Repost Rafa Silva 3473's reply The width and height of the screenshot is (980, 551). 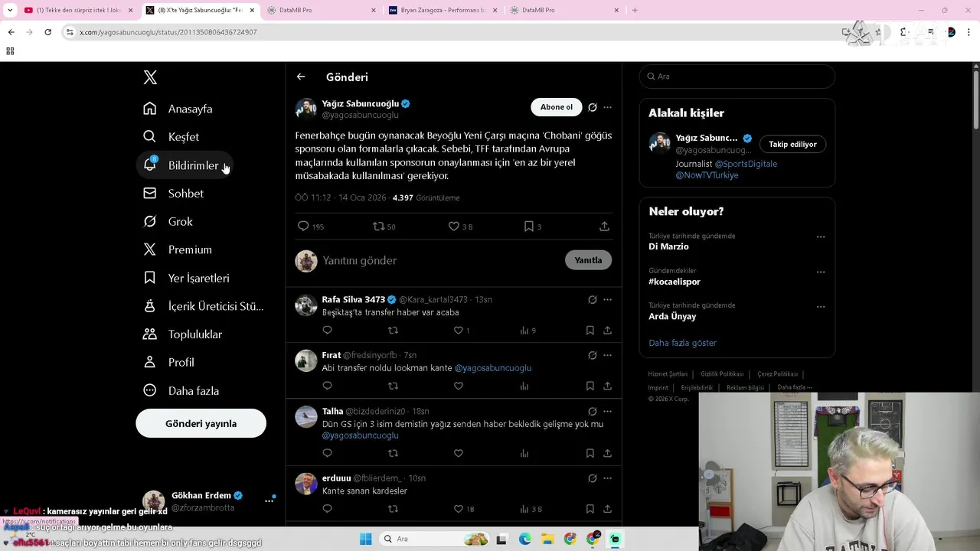393,331
